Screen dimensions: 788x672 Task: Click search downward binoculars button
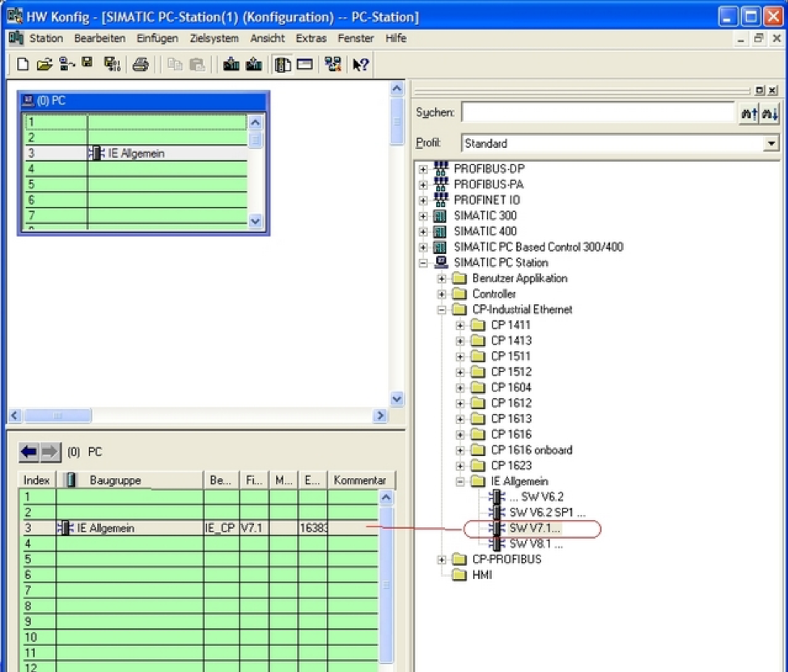(769, 113)
